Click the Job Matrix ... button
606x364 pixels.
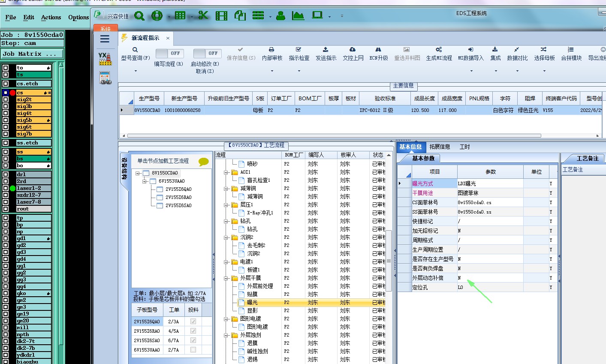(33, 54)
